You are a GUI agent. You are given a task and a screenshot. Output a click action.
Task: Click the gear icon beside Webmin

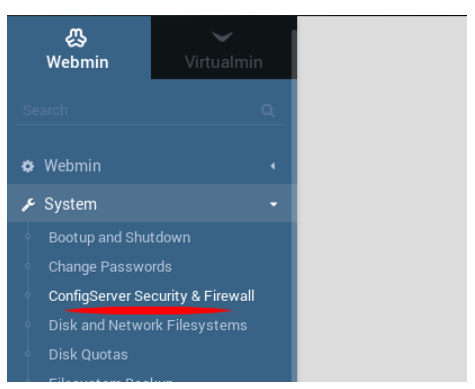(28, 166)
